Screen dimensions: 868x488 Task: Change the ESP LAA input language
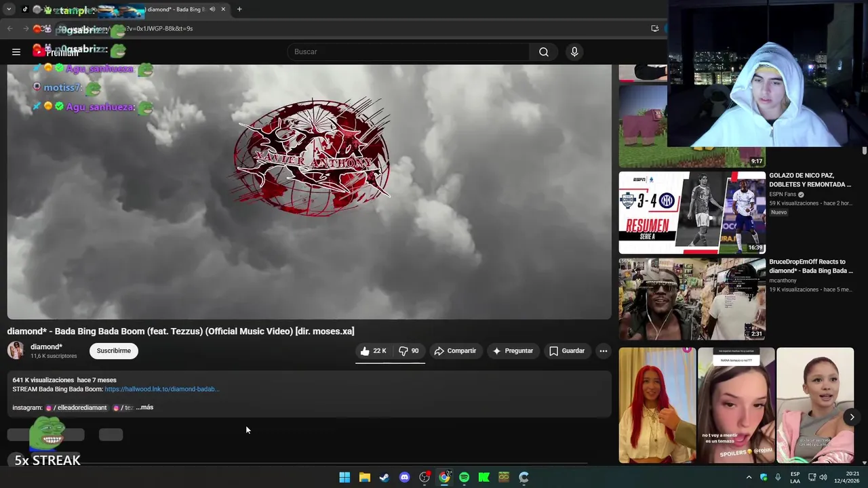(795, 477)
